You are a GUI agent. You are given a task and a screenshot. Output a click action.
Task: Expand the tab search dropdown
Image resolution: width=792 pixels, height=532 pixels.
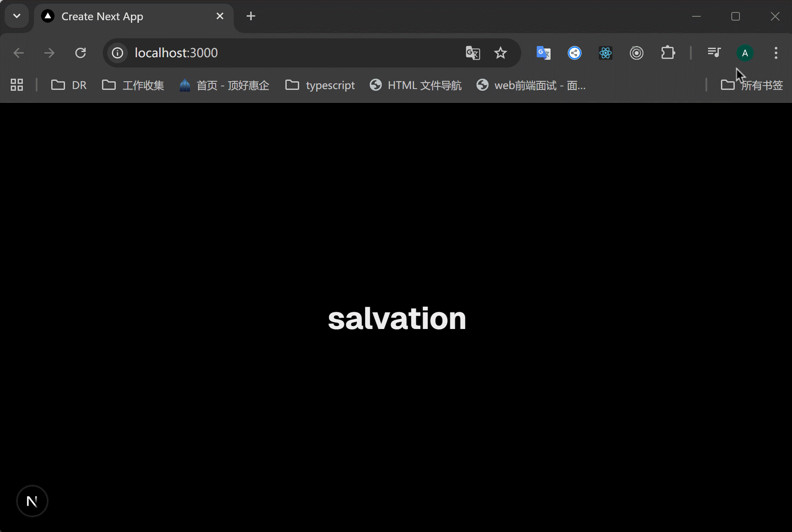17,16
